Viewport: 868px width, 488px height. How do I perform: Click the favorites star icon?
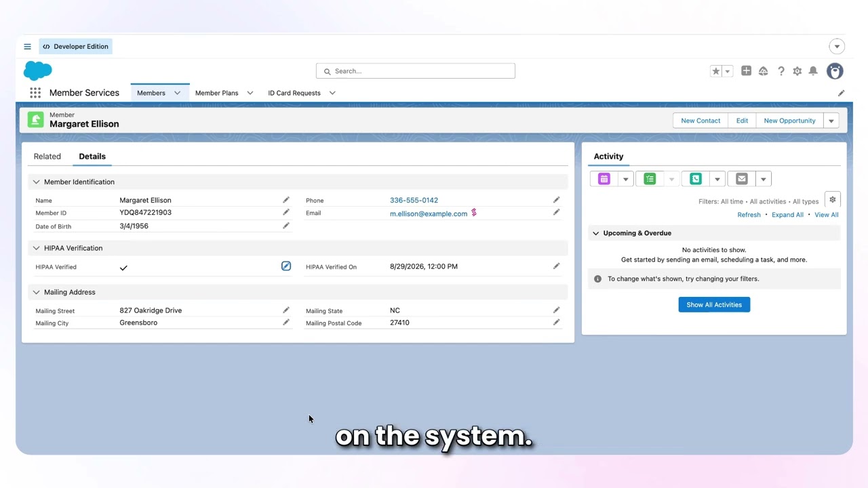715,71
